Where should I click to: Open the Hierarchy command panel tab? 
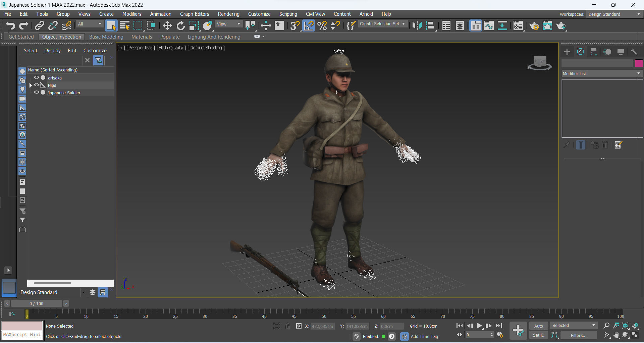point(594,52)
